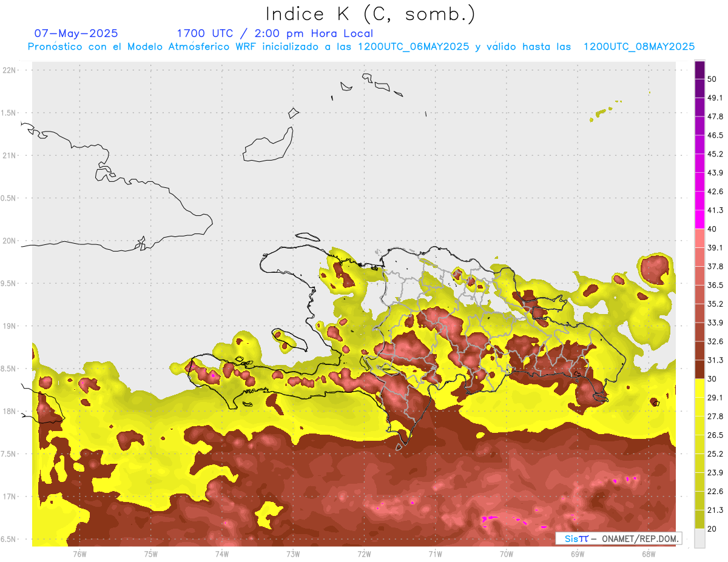Select the '46.5' color bar value
728x562 pixels.
coord(715,135)
